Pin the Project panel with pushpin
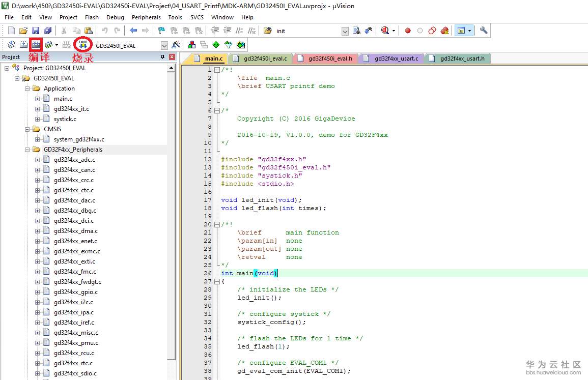Viewport: 588px width, 380px height. coord(162,57)
